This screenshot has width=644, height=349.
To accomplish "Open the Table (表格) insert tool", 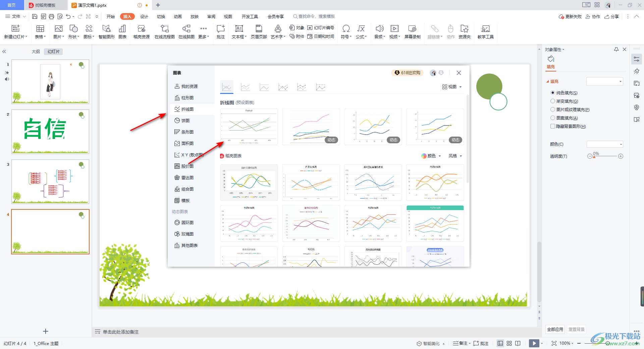I will 40,32.
